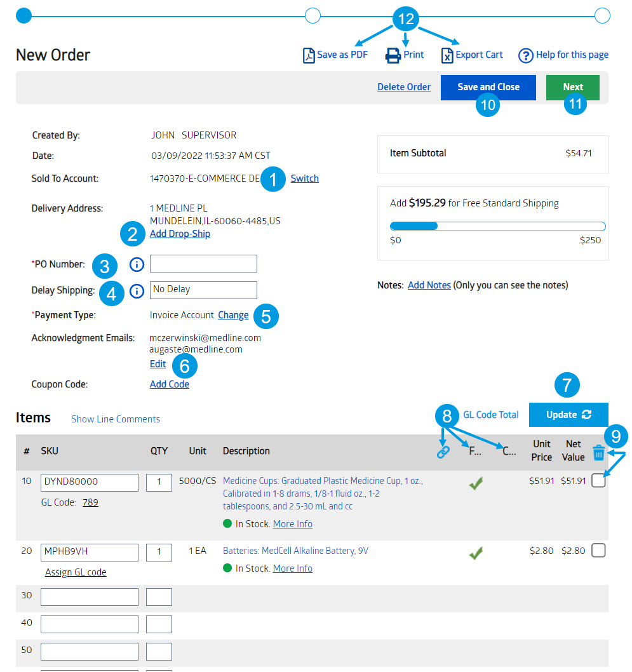The height and width of the screenshot is (672, 632).
Task: Click the filled first step circle
Action: (x=24, y=16)
